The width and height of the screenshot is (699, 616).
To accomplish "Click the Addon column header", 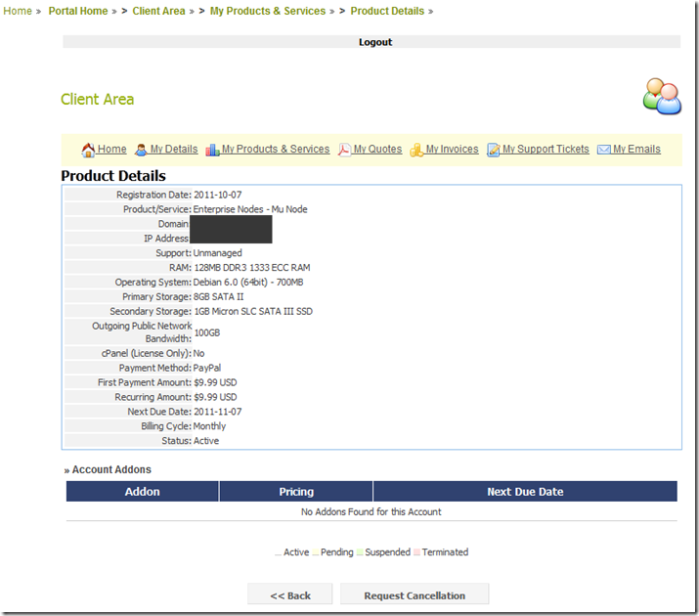I will (142, 491).
